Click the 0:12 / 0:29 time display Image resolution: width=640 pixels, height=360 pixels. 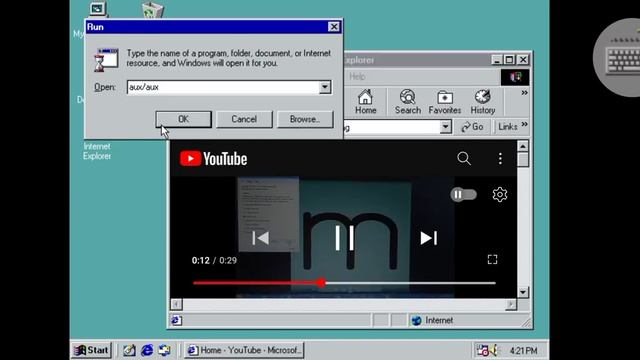click(x=214, y=260)
